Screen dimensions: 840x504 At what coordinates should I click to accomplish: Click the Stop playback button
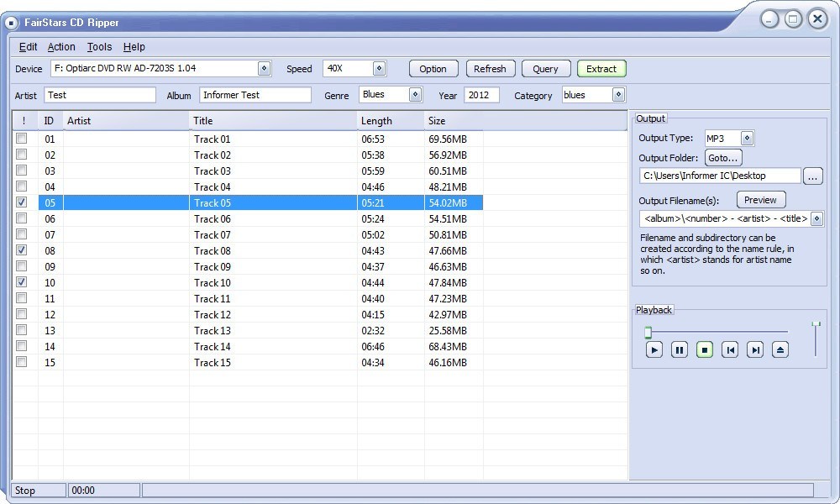[x=705, y=349]
